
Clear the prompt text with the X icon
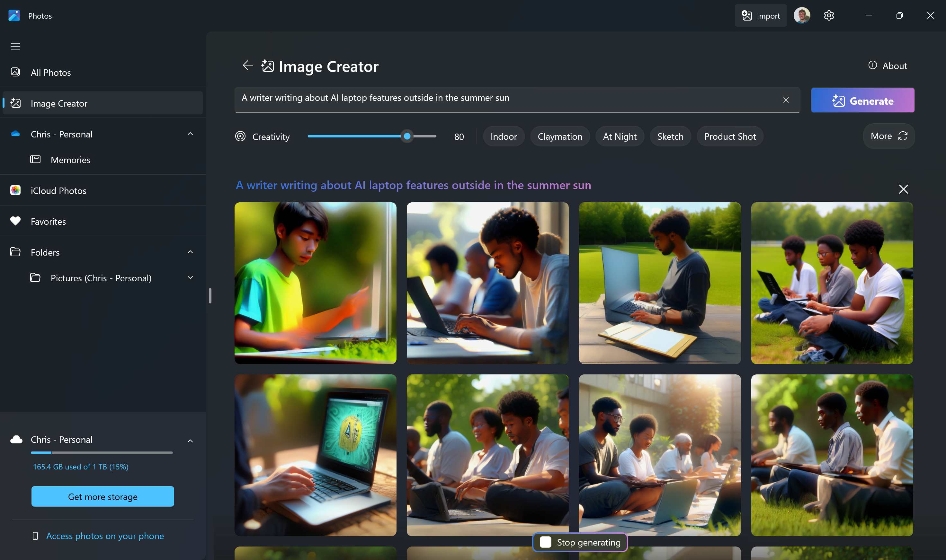click(x=786, y=100)
